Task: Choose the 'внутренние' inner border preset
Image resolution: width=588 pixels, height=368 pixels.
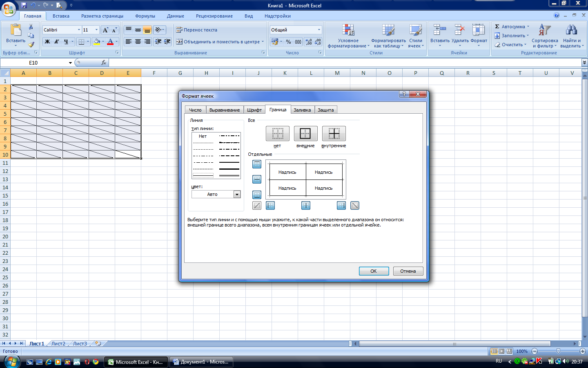Action: 334,134
